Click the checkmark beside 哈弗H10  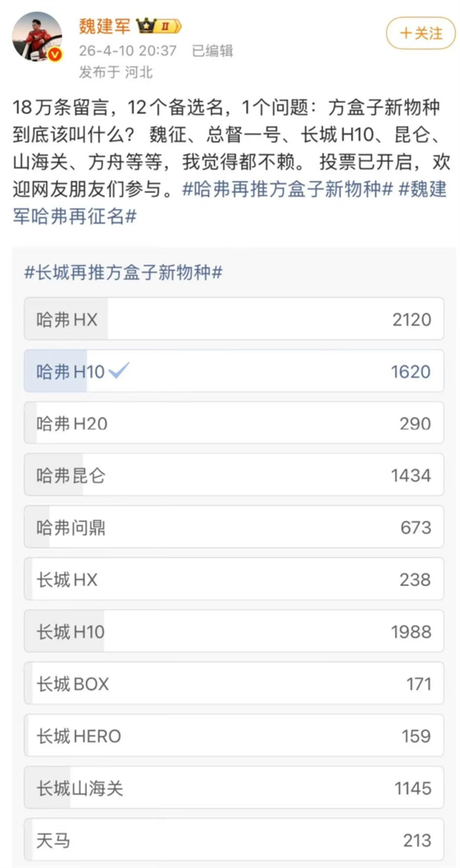click(119, 371)
